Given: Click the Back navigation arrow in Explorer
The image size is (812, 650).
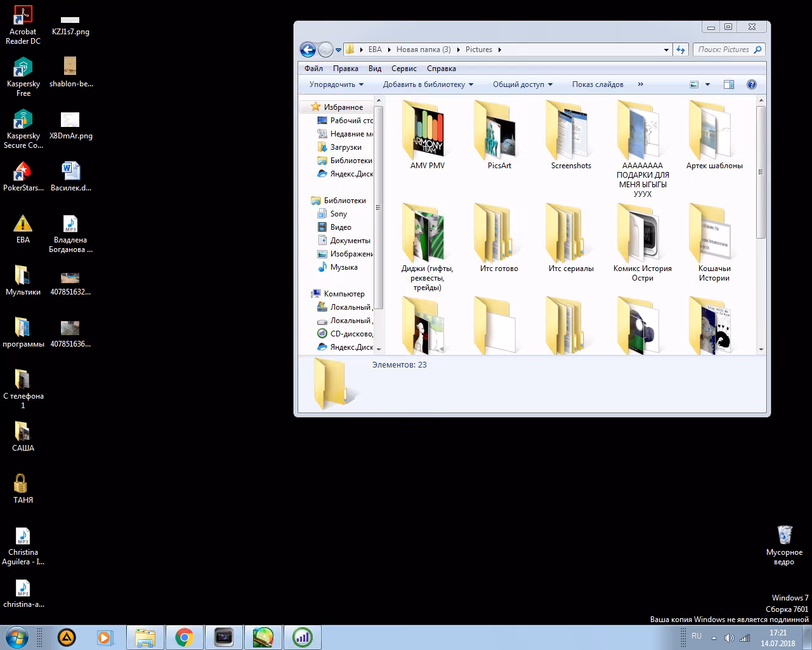Looking at the screenshot, I should click(308, 50).
